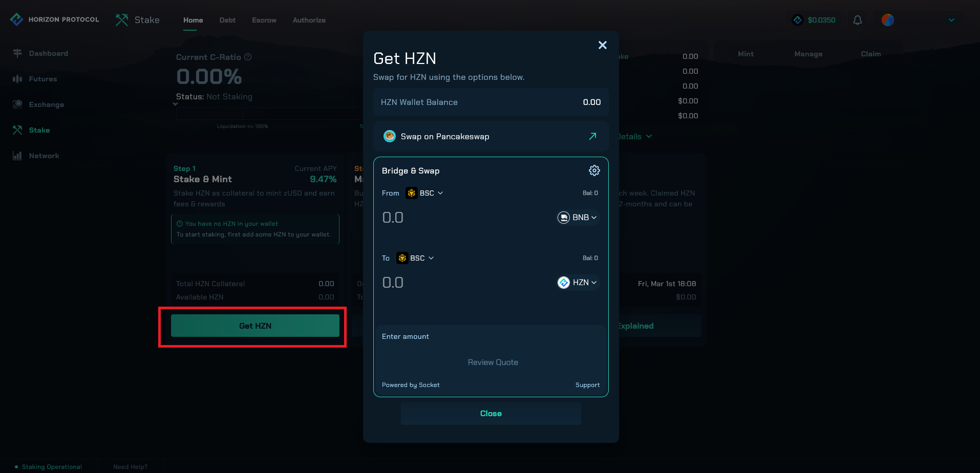Click Powered by Socket link
This screenshot has height=473, width=980.
pyautogui.click(x=411, y=385)
